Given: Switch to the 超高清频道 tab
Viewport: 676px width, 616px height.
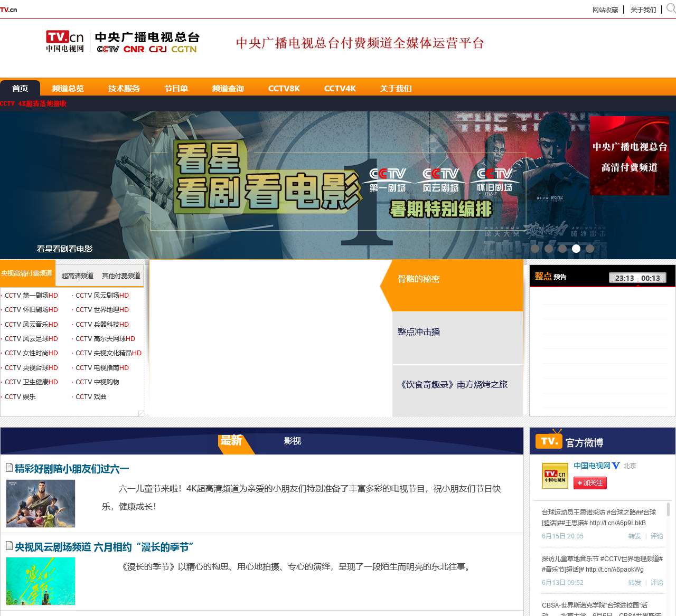Looking at the screenshot, I should coord(77,276).
